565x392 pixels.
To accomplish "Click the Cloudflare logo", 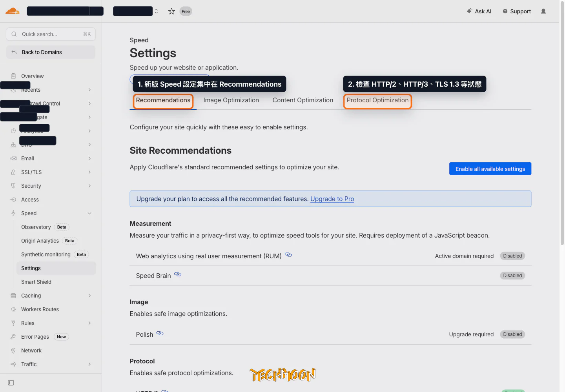I will 13,11.
